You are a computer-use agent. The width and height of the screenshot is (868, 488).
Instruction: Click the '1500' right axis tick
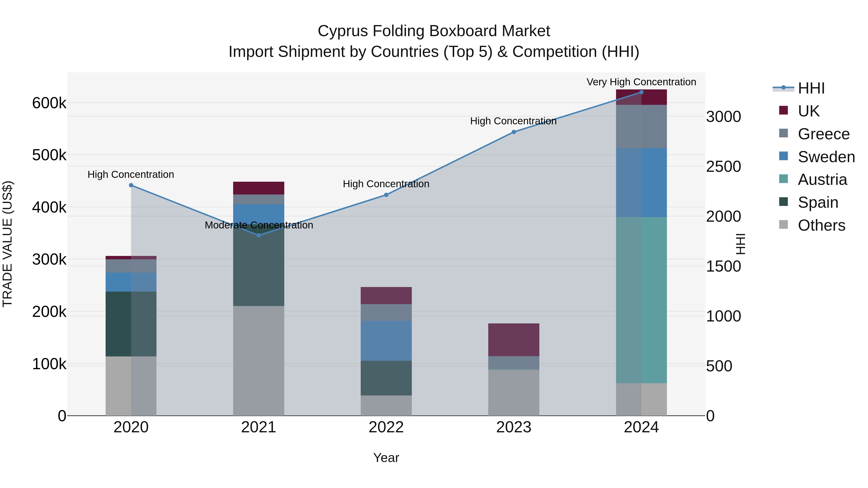(723, 266)
